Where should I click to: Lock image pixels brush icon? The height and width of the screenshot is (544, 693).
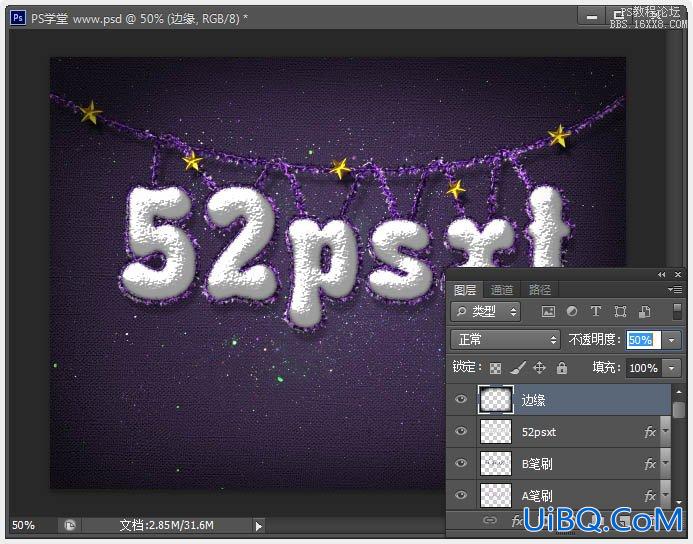518,368
